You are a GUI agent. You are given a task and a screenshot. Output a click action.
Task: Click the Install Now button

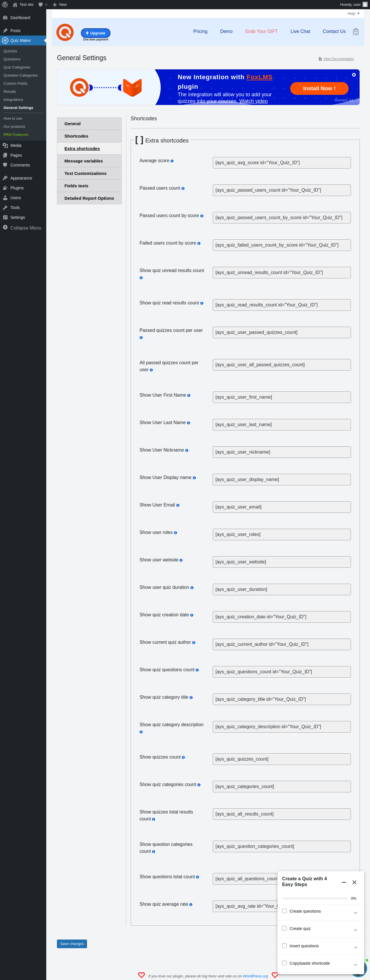click(319, 88)
